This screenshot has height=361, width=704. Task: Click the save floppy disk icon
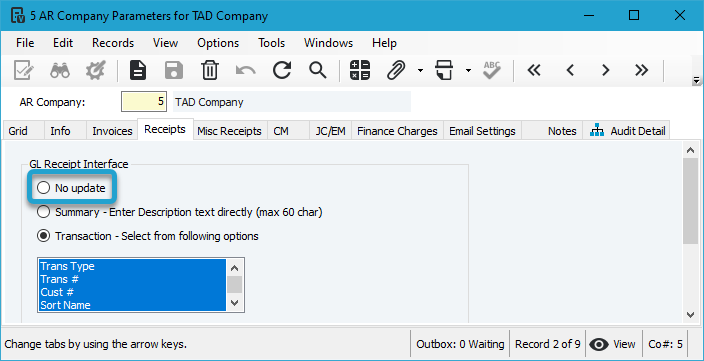coord(174,70)
